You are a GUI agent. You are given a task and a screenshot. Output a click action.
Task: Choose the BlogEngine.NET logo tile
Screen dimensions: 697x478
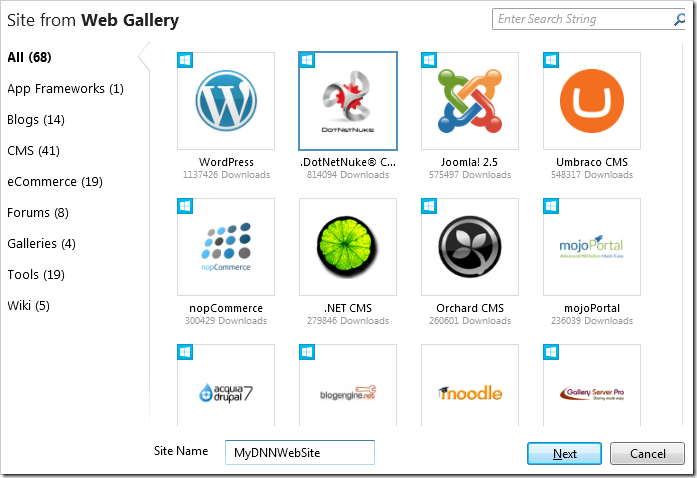(x=348, y=385)
